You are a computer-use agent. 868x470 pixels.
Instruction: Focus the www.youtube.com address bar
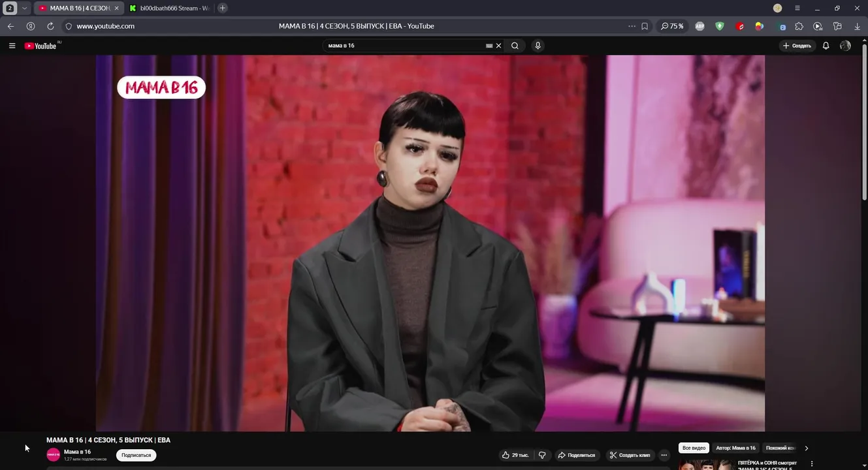(105, 26)
